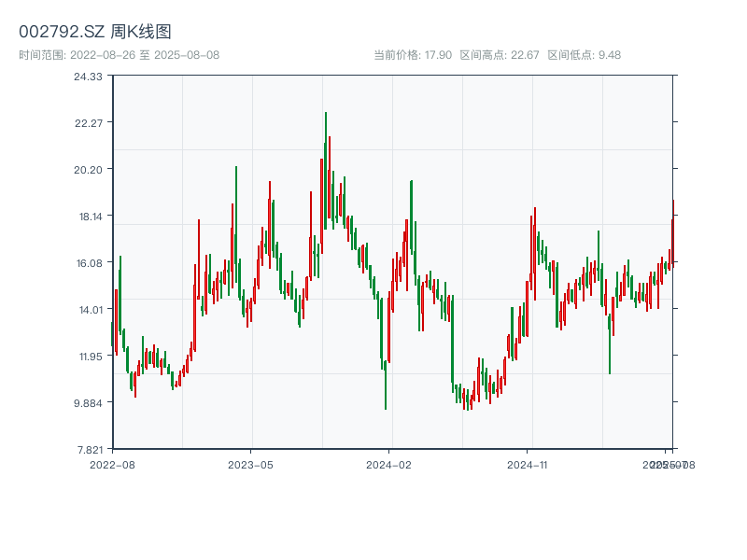This screenshot has width=747, height=560.
Task: Select the x-axis date label 2024-02
Action: (x=388, y=465)
